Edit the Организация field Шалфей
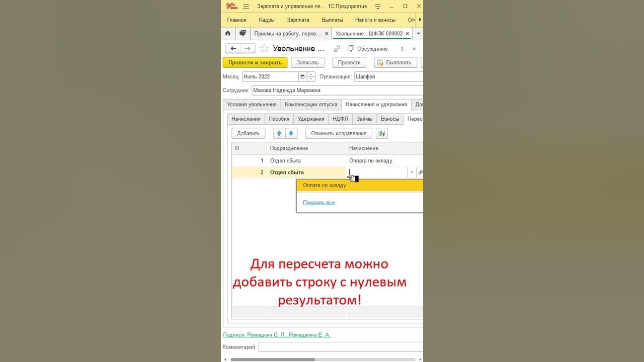 click(388, 77)
